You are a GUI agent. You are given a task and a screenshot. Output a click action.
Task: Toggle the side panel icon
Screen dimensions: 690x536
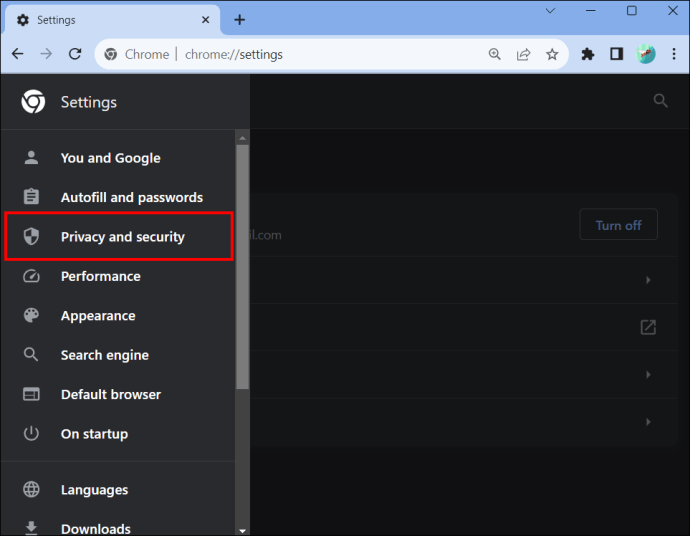click(x=617, y=54)
